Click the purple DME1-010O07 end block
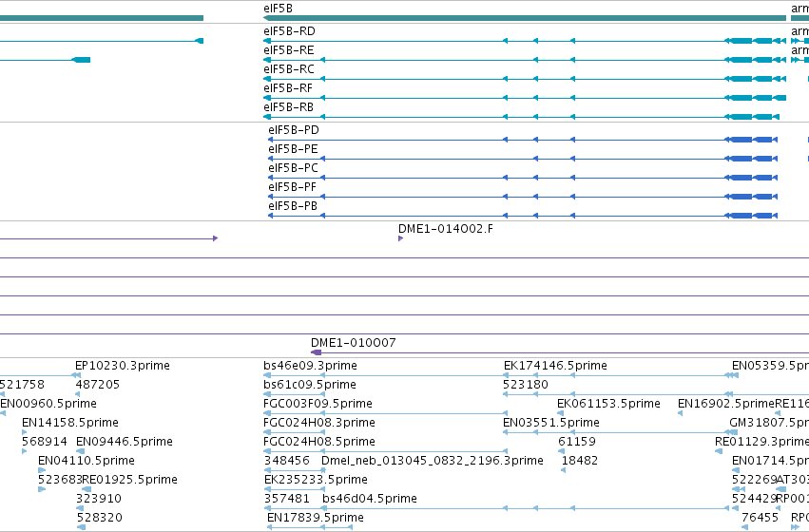Screen dimensions: 809x532 tap(317, 352)
